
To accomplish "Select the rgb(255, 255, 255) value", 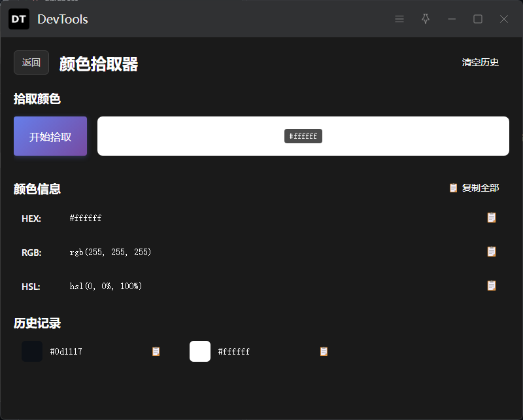I will pos(110,252).
